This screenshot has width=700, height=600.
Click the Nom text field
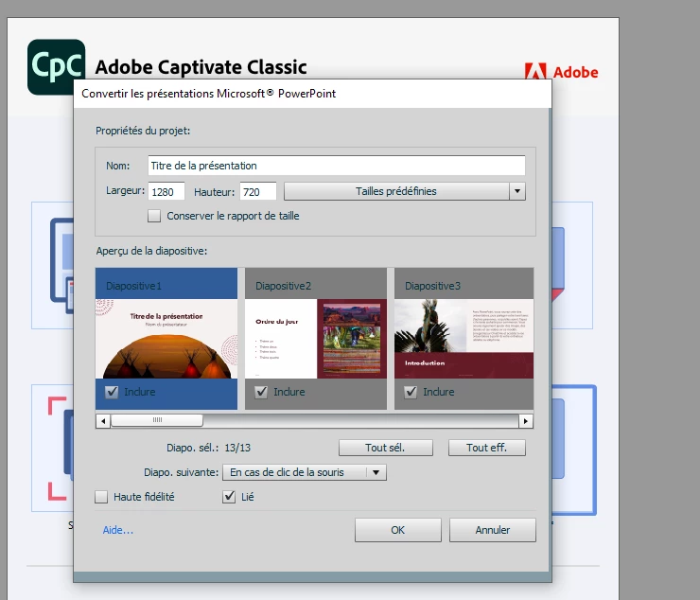pos(337,166)
